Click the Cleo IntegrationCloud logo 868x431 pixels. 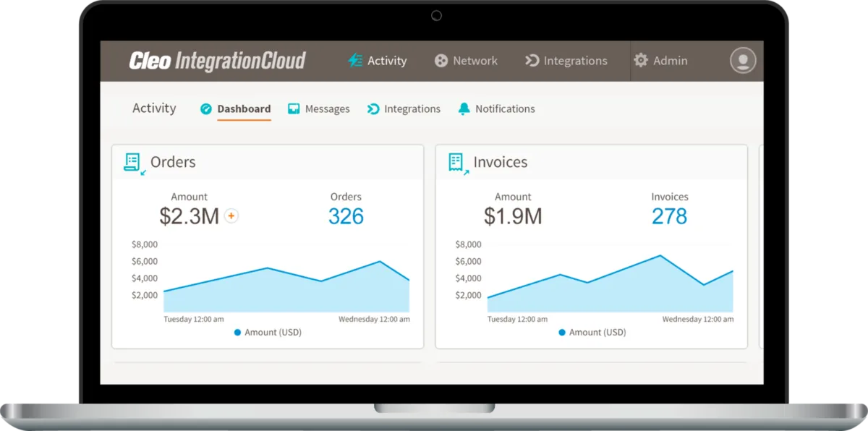coord(217,61)
